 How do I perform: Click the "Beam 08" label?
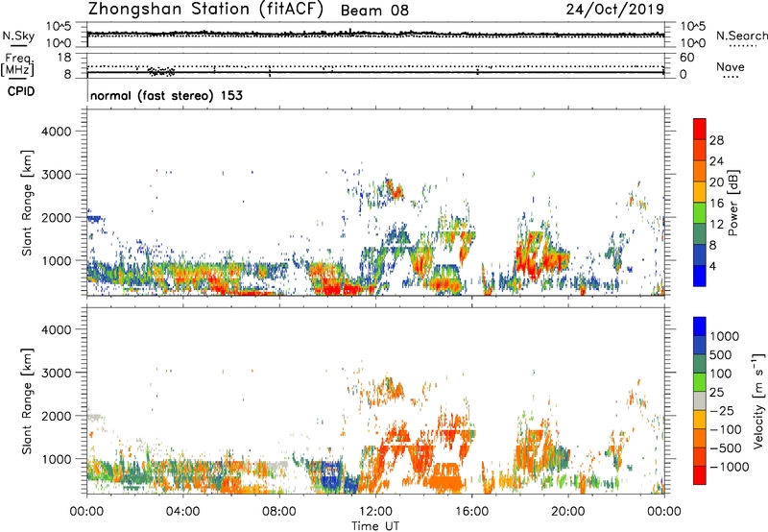coord(374,11)
